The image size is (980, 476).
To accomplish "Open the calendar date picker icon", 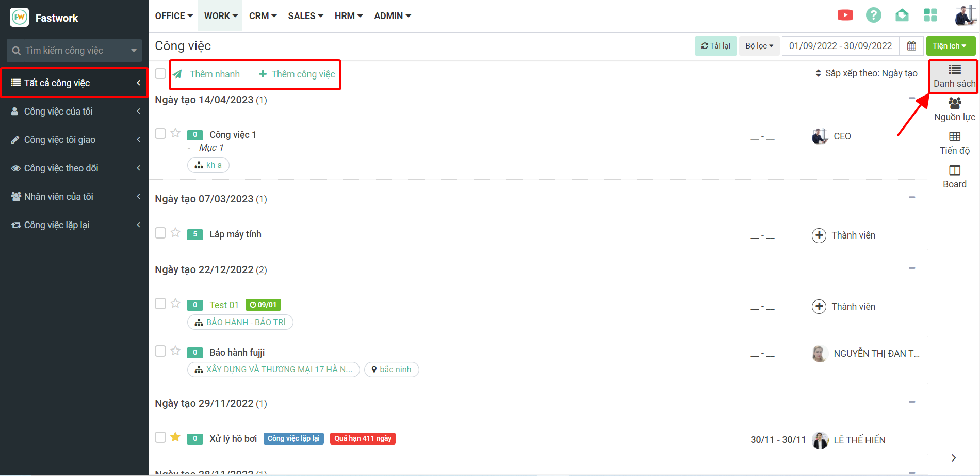I will pyautogui.click(x=911, y=46).
